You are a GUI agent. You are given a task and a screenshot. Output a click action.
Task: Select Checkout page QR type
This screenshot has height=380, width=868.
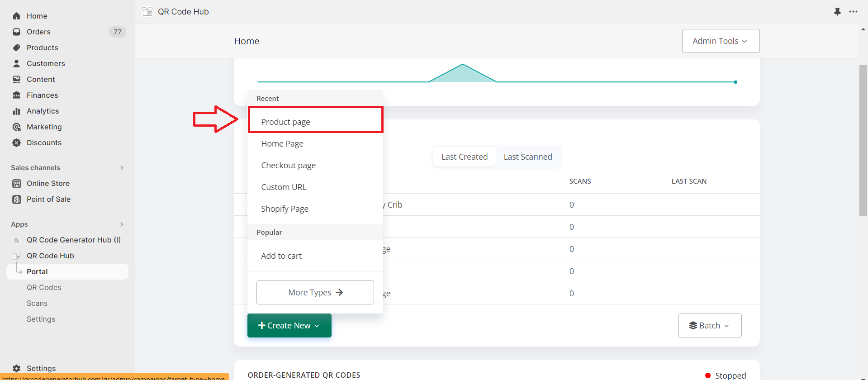click(315, 165)
